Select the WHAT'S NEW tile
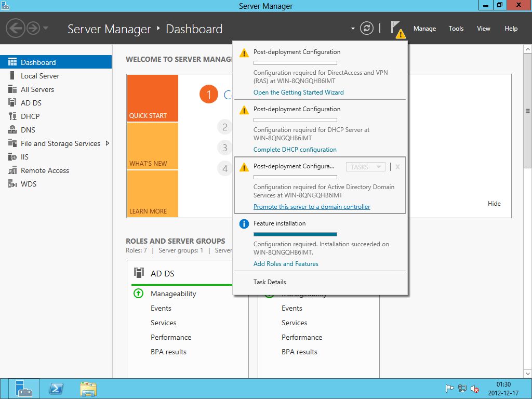 (153, 146)
